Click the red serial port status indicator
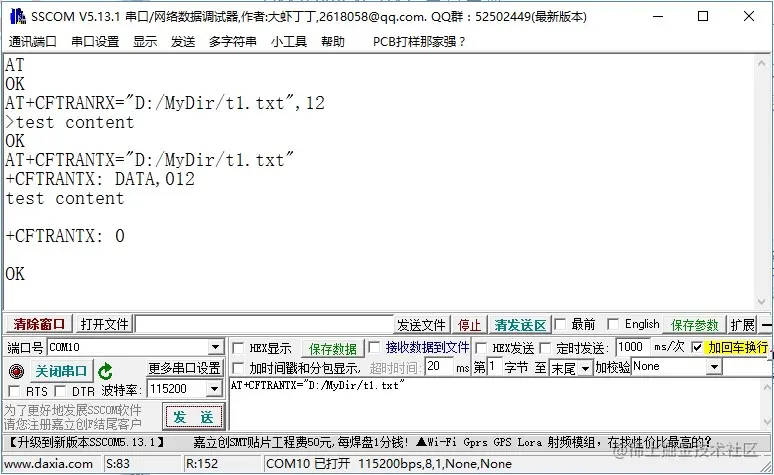This screenshot has height=475, width=774. click(16, 370)
